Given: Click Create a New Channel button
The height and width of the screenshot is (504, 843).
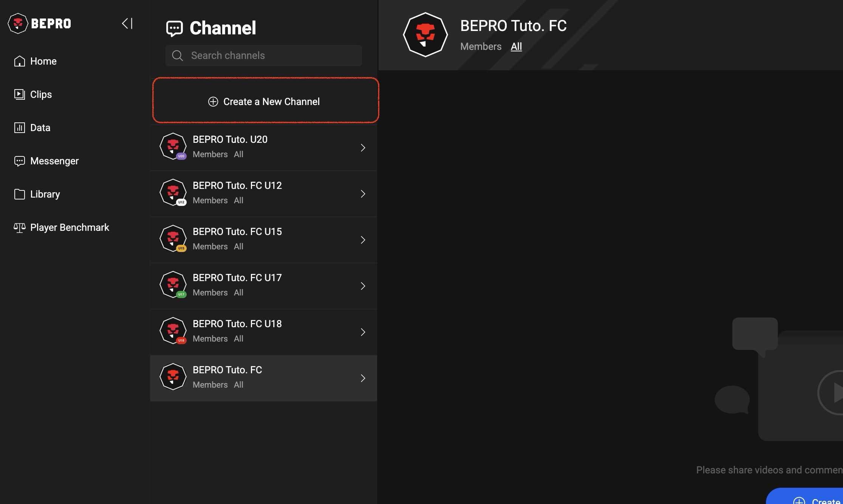Looking at the screenshot, I should click(x=265, y=101).
